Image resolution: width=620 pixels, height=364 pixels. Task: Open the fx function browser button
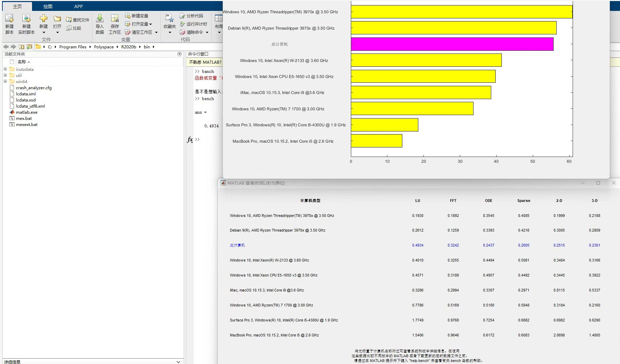190,140
